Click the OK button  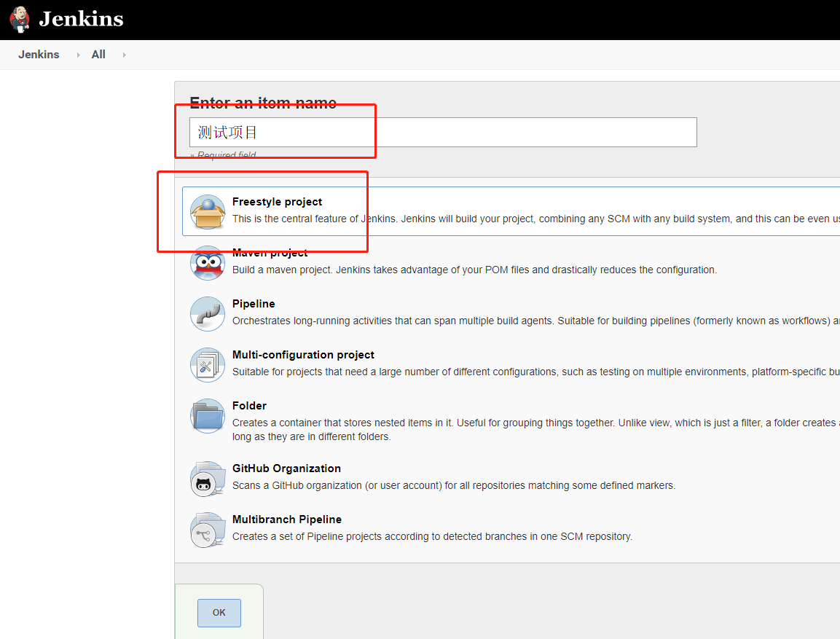coord(219,613)
